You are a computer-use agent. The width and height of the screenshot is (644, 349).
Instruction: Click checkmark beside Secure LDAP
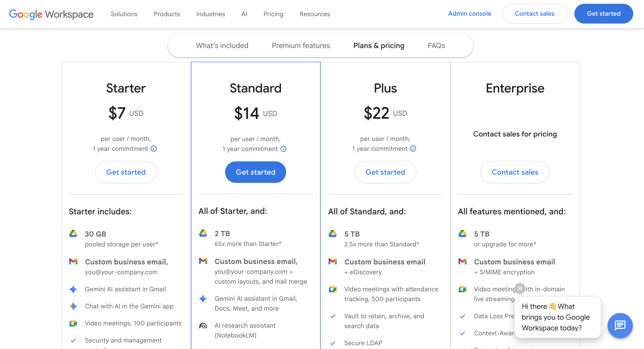(x=333, y=343)
